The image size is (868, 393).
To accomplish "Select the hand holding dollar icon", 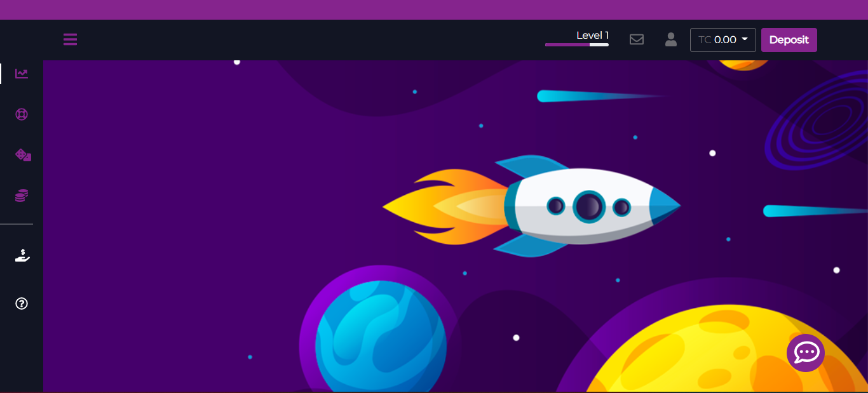I will point(22,256).
